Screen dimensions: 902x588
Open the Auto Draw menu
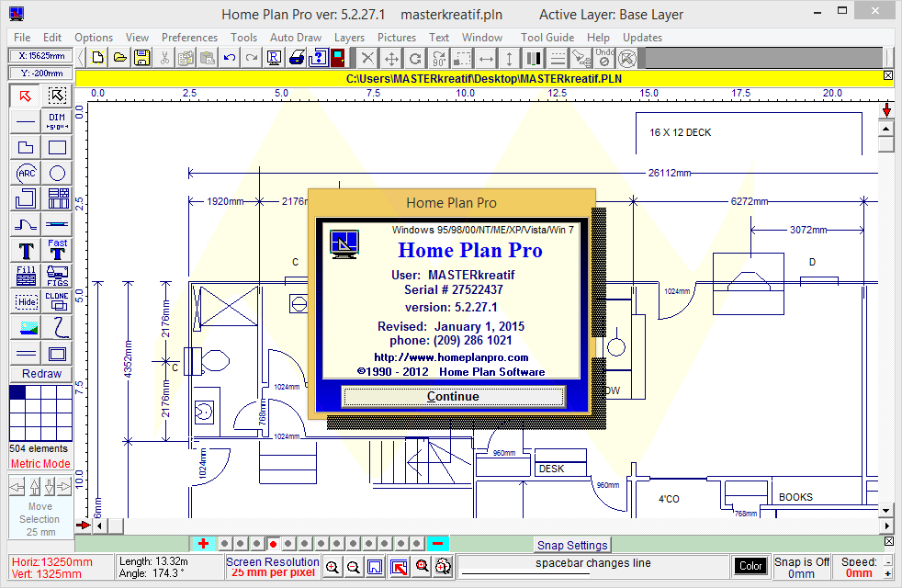click(x=296, y=38)
